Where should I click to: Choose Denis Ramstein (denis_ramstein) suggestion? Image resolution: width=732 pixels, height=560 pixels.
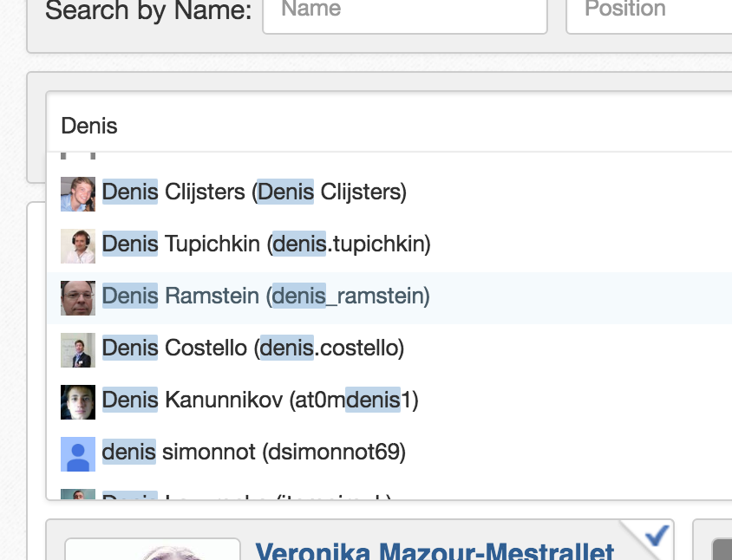tap(389, 298)
